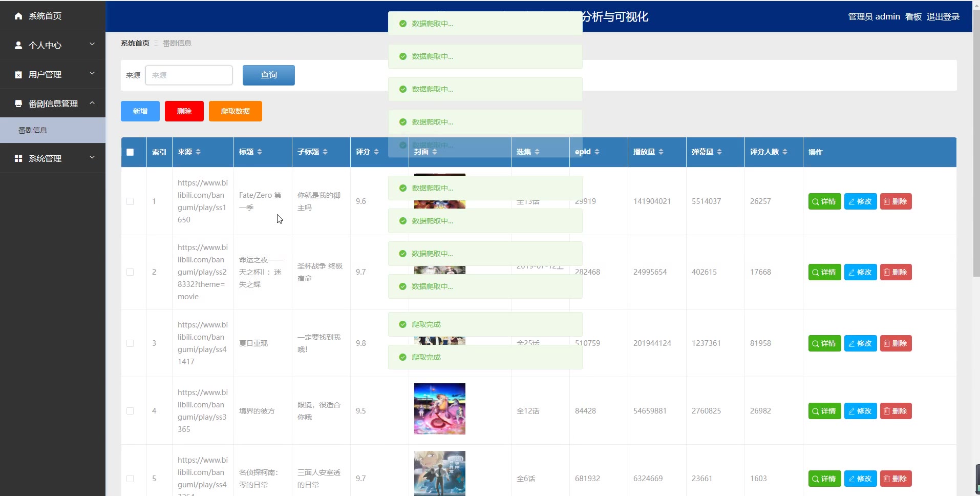Open 详情 for 命运之夜 row
The image size is (980, 496).
[824, 272]
